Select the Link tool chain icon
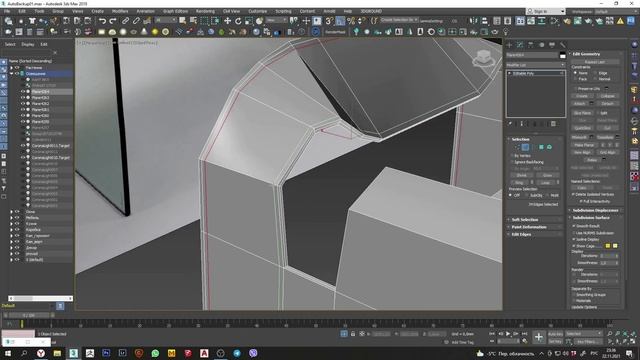Viewport: 640px width, 360px height. coord(125,20)
